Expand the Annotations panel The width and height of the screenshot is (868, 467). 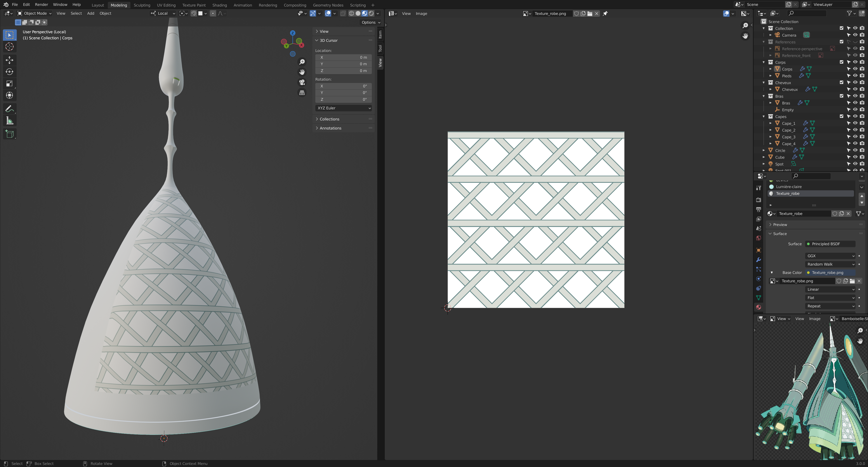pyautogui.click(x=330, y=128)
